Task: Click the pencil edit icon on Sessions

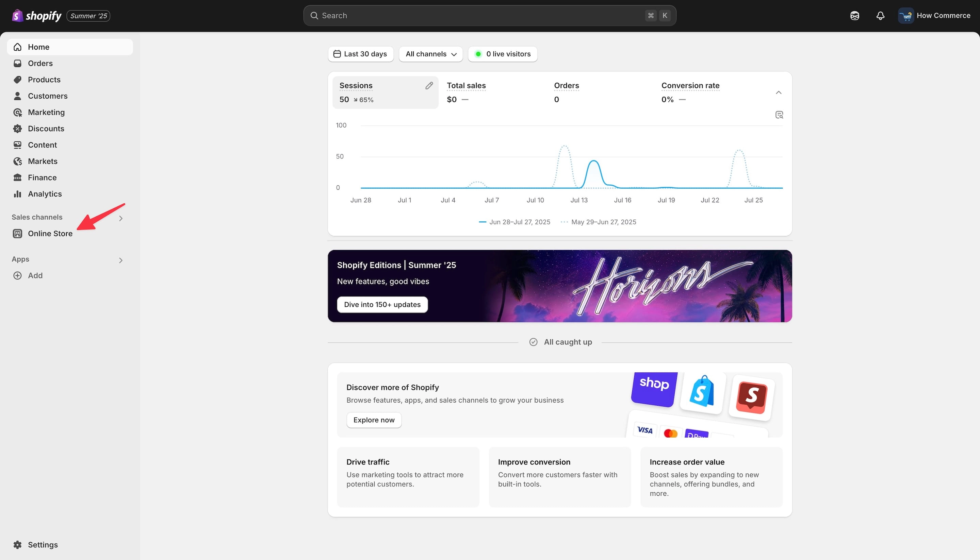Action: [429, 86]
